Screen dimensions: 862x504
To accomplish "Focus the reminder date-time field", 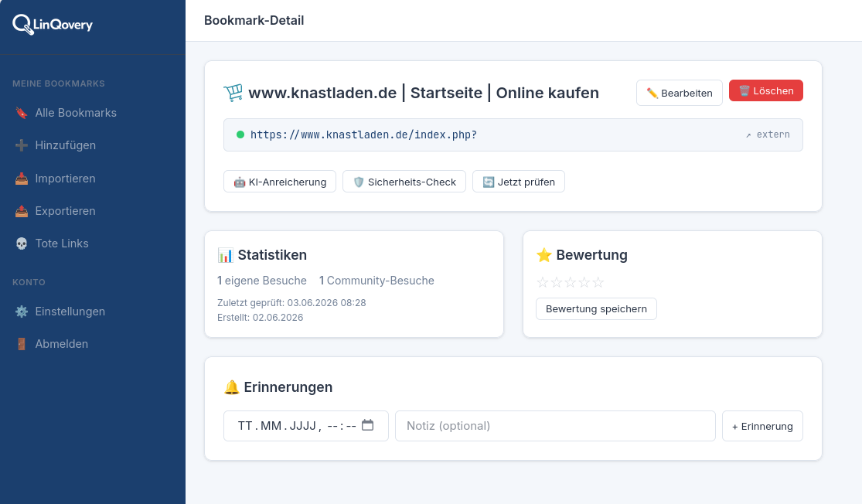I will [x=305, y=426].
